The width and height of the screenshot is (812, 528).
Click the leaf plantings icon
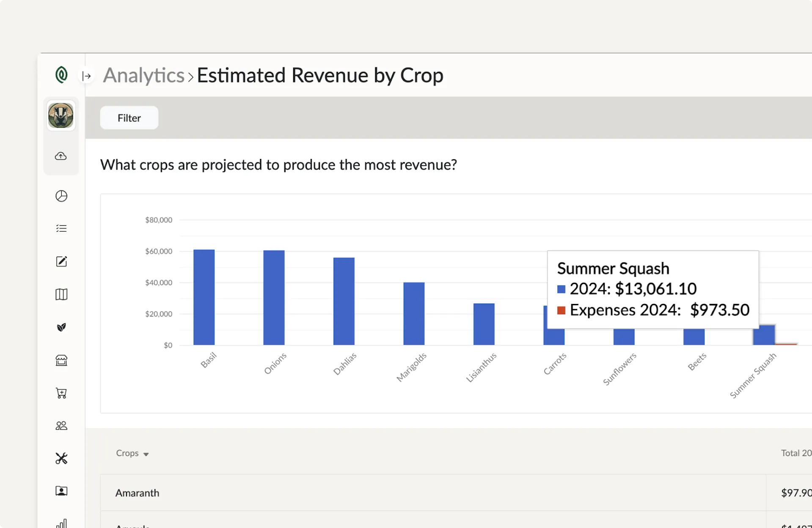[x=61, y=327]
